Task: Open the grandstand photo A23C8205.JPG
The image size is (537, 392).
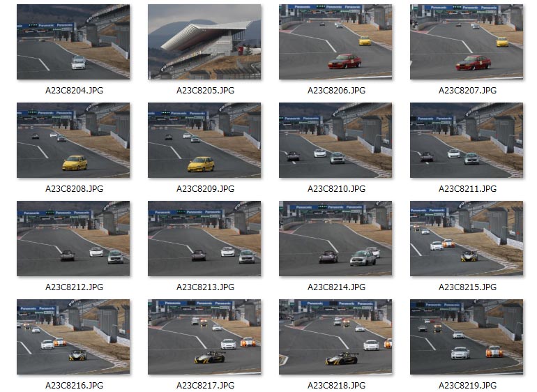Action: point(204,42)
